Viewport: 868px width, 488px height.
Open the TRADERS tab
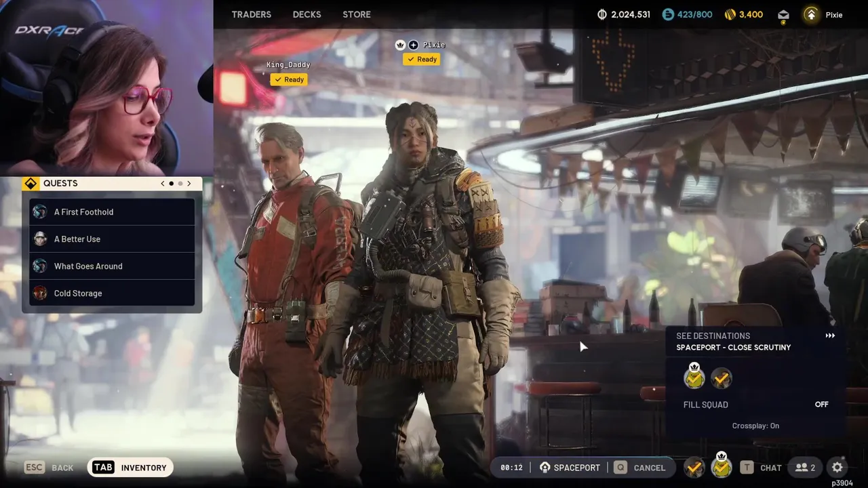pyautogui.click(x=251, y=14)
